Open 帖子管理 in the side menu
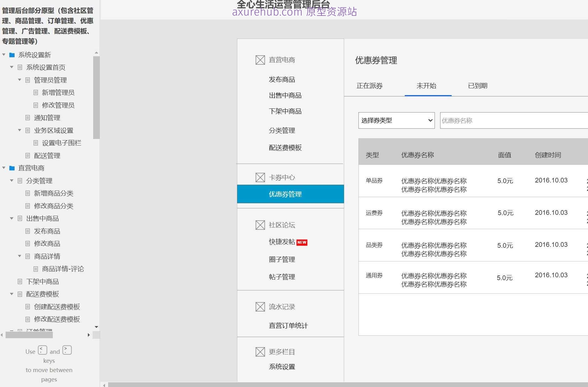 (282, 277)
